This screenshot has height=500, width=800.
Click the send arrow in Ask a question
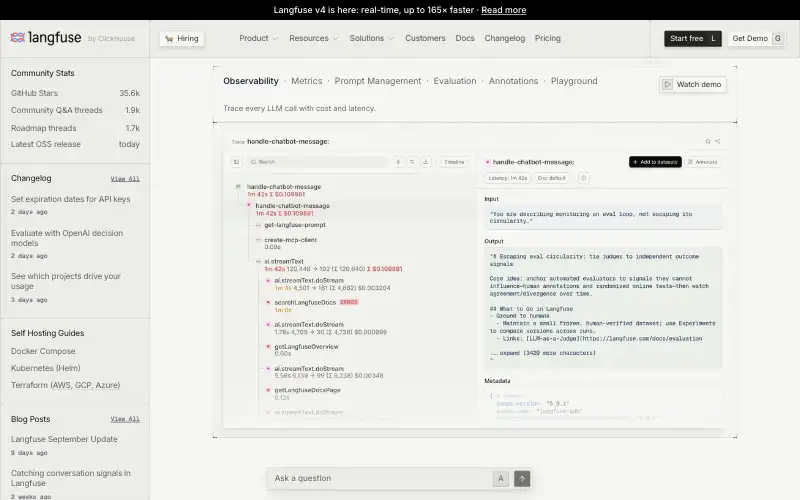click(x=522, y=479)
